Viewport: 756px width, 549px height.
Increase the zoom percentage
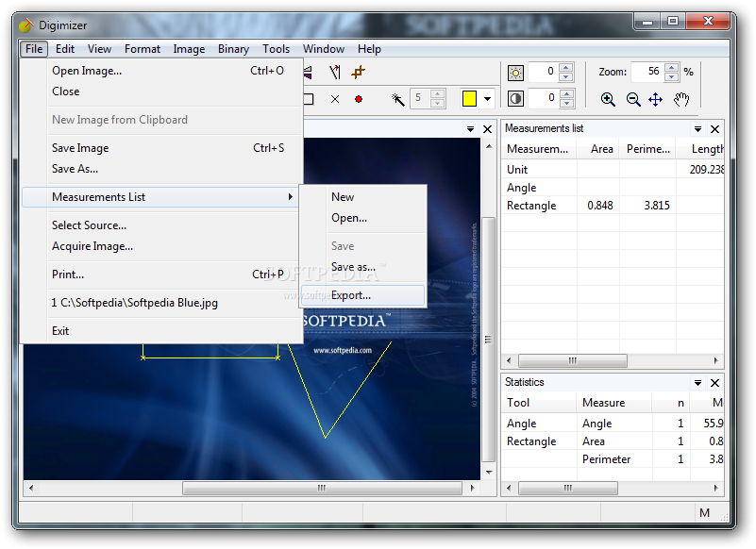tap(672, 68)
